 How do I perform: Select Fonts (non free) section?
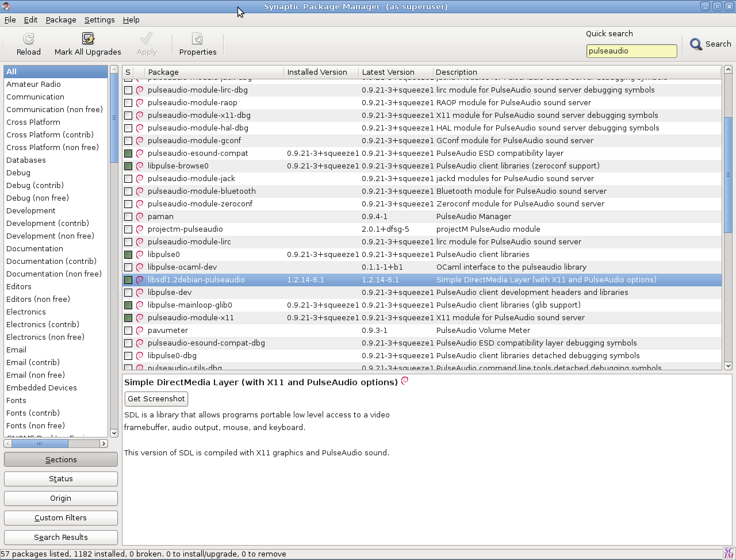(36, 426)
